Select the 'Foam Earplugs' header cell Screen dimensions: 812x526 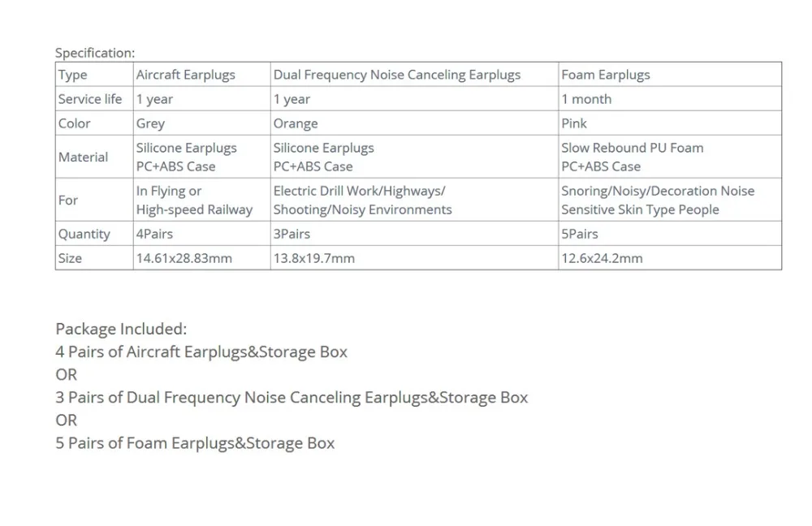(x=670, y=75)
